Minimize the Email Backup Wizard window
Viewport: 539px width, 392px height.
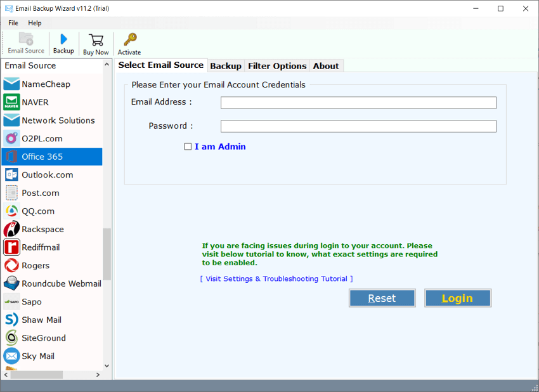click(476, 8)
